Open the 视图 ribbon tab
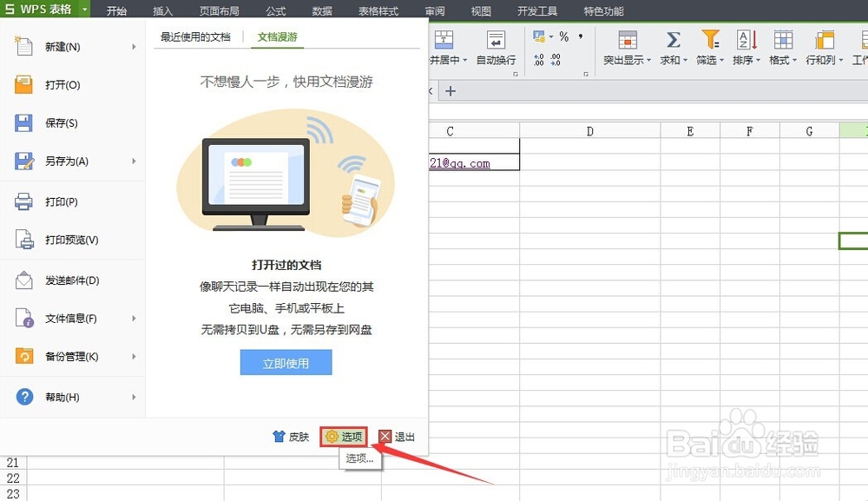Image resolution: width=868 pixels, height=501 pixels. pos(481,11)
